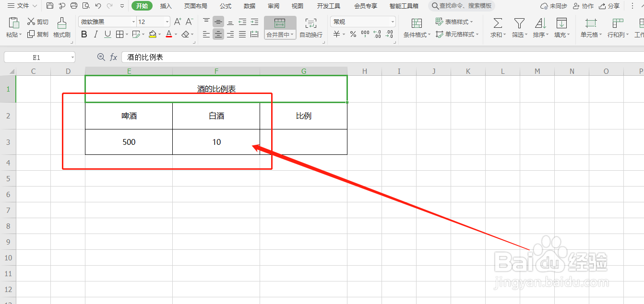Apply thousands separator format

click(x=365, y=34)
